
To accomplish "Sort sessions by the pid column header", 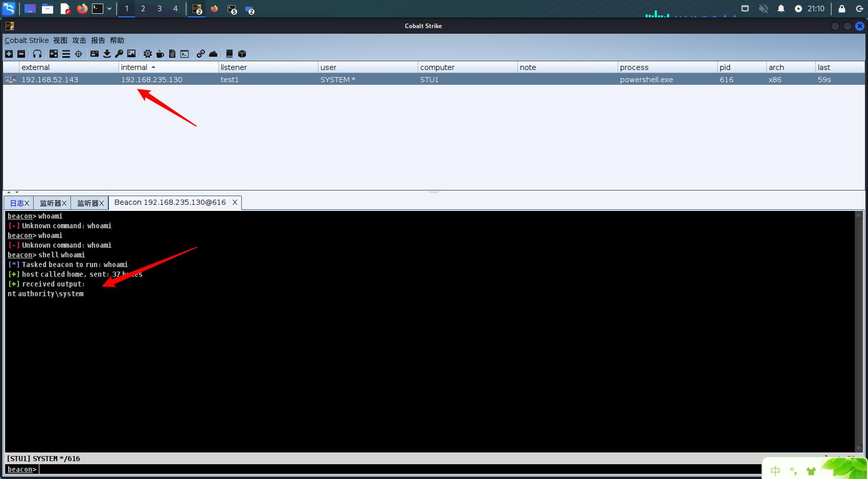I will click(x=742, y=67).
